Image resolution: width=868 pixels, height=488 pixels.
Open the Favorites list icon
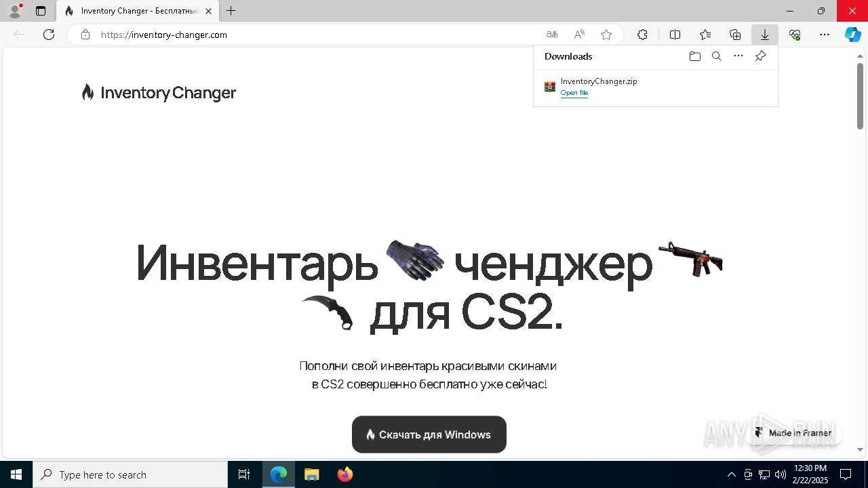705,35
